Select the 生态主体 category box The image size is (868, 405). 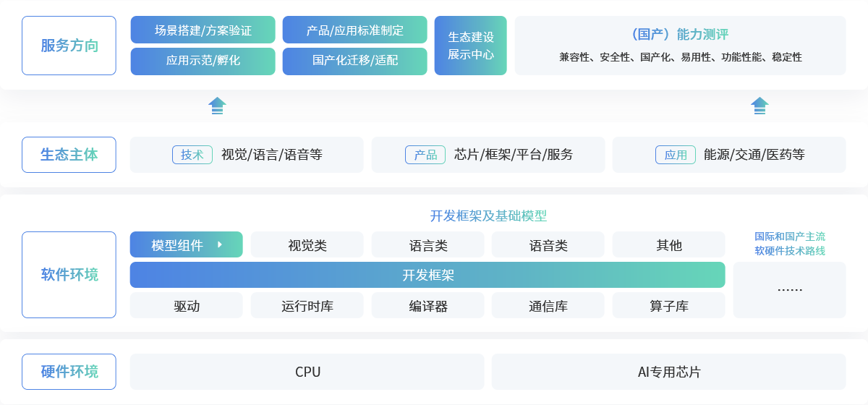point(69,155)
